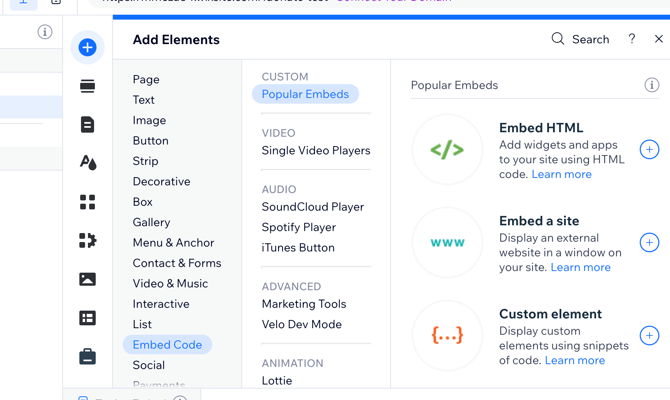670x400 pixels.
Task: Show info for Popular Embeds section
Action: [x=651, y=85]
